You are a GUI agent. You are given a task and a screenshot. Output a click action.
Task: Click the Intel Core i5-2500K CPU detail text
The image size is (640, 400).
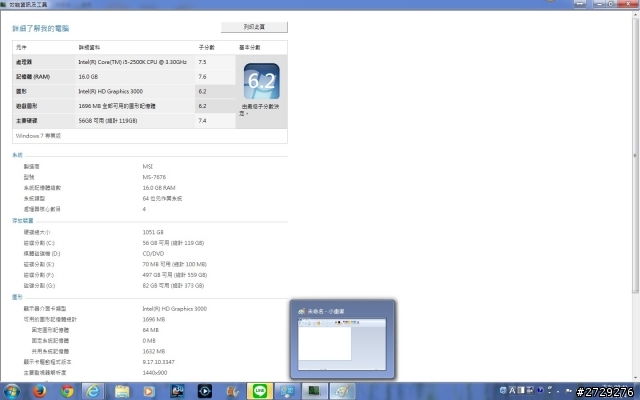(133, 62)
